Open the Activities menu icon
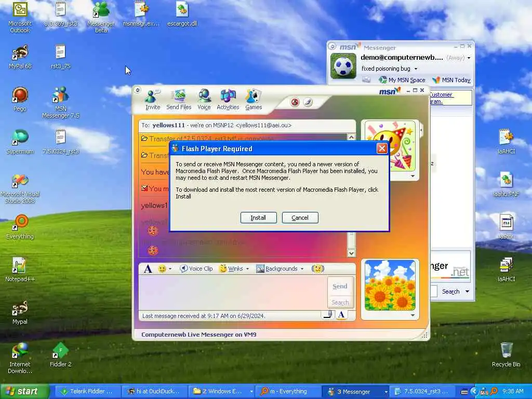 click(x=228, y=100)
